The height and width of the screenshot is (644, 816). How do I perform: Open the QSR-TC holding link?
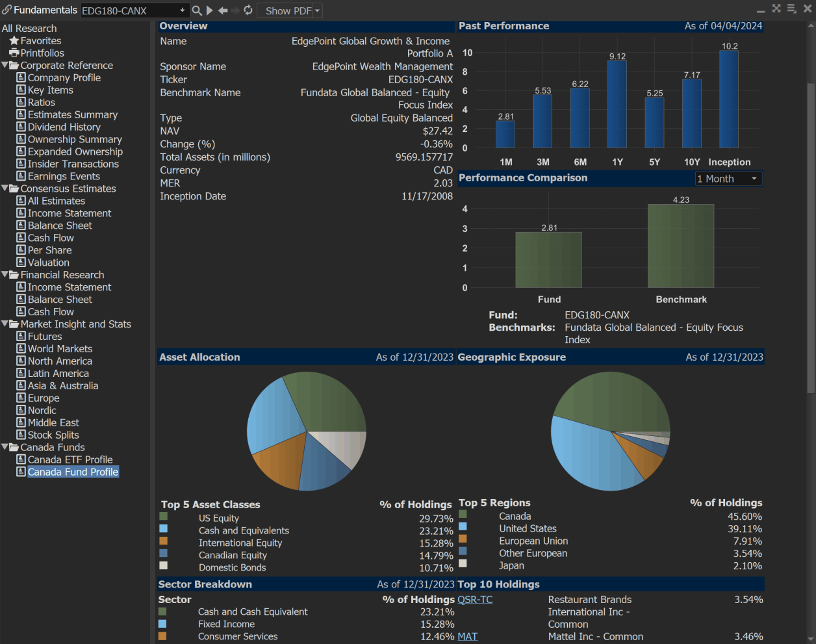(475, 599)
